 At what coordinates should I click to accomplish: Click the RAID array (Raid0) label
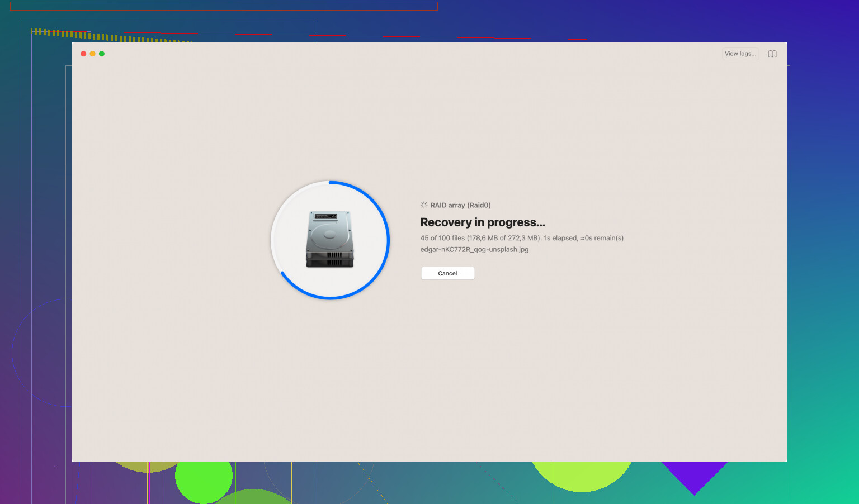(x=460, y=205)
